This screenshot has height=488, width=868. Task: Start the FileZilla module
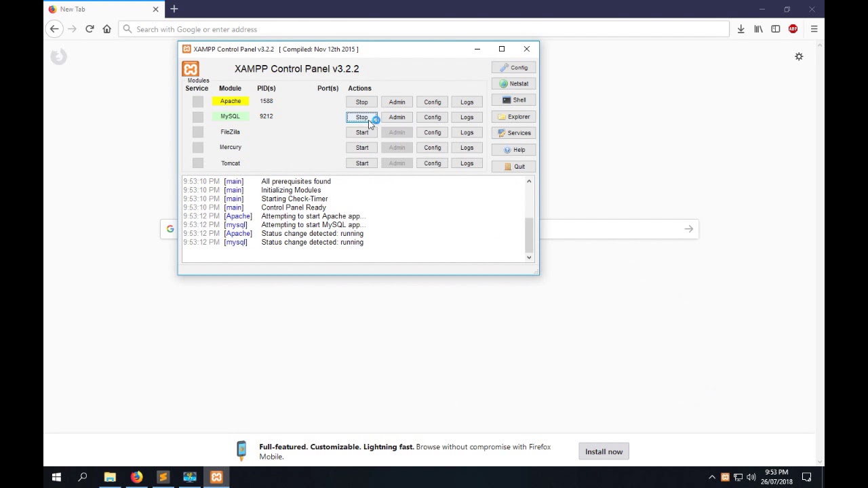coord(362,133)
